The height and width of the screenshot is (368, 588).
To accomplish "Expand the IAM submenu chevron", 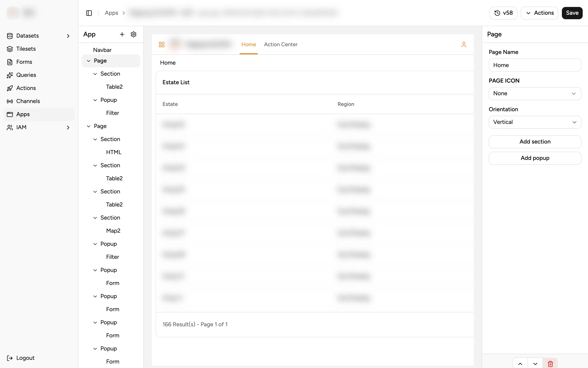I will click(68, 128).
